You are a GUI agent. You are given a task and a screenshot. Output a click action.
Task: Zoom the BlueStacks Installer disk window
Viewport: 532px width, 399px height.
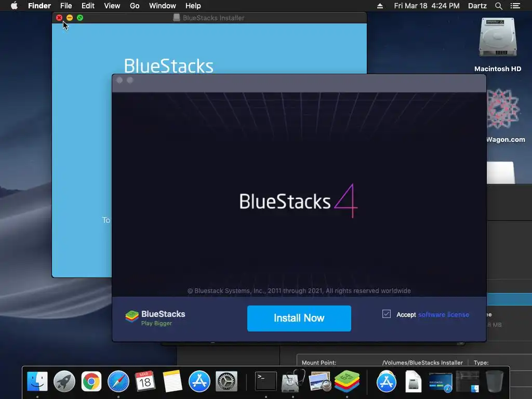coord(80,18)
